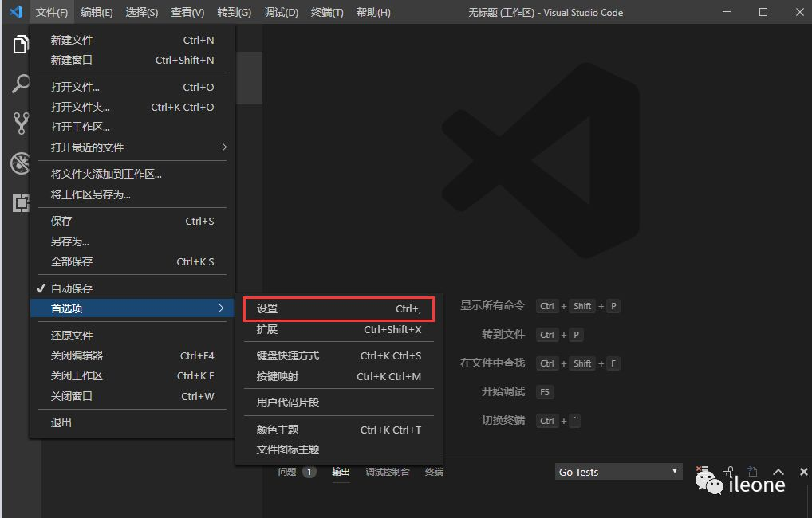Screen dimensions: 812x518
Task: Switch to the 问题 panel tab
Action: [287, 472]
